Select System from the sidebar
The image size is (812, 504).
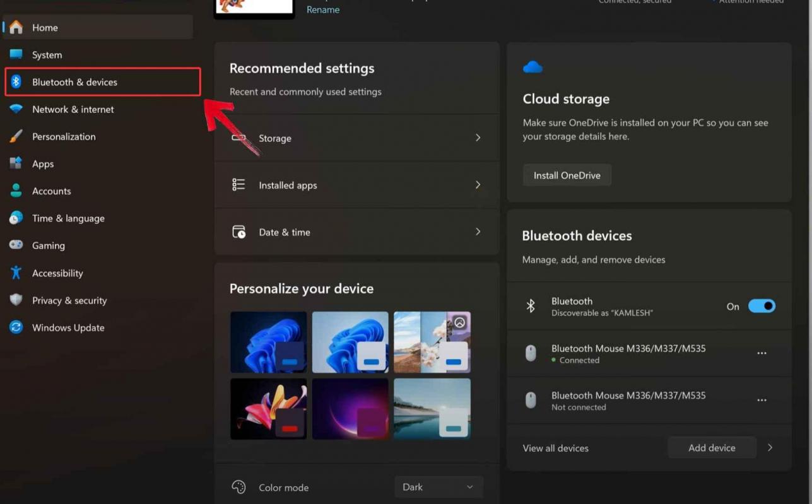15,54
